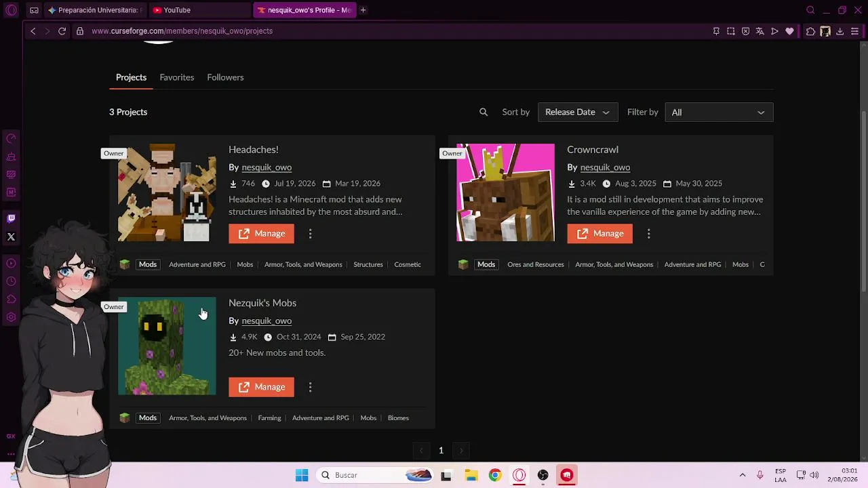
Task: Expand the Filter by All dropdown
Action: pos(719,113)
